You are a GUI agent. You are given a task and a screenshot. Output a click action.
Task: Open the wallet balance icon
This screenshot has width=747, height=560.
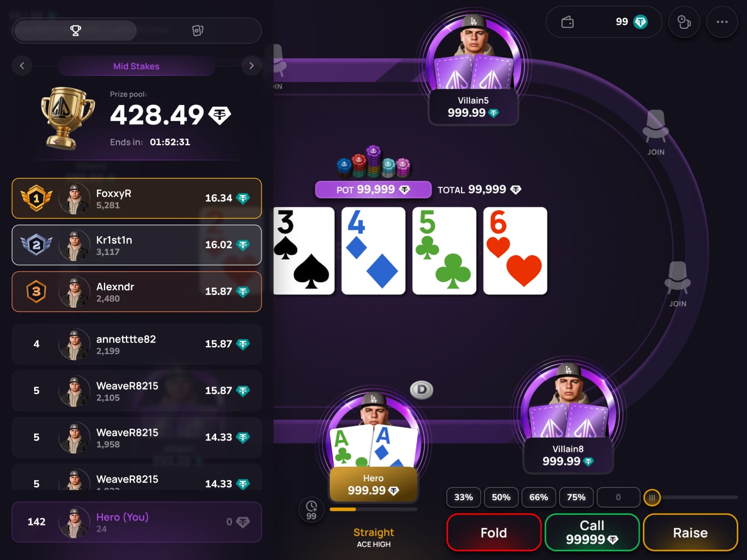(568, 22)
